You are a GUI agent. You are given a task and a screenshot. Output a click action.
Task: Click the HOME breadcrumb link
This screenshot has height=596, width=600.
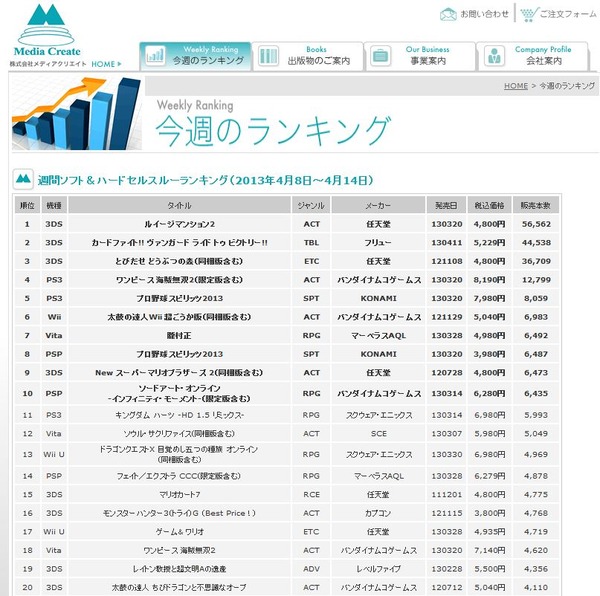[515, 86]
